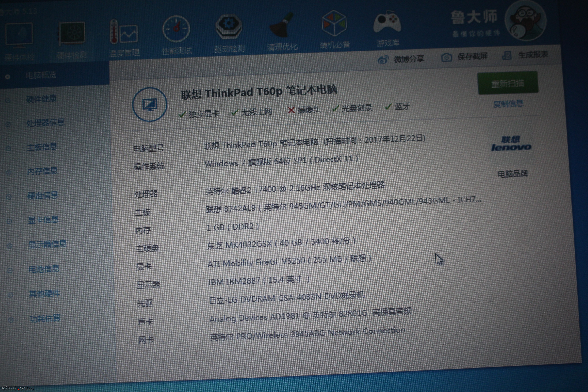Click the 无线上网 feature label

coord(257,112)
